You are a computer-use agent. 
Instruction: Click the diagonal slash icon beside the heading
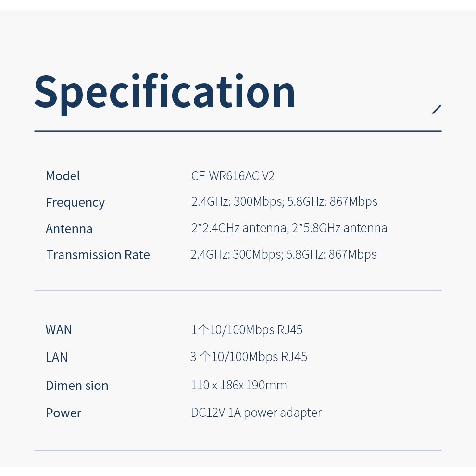[437, 110]
